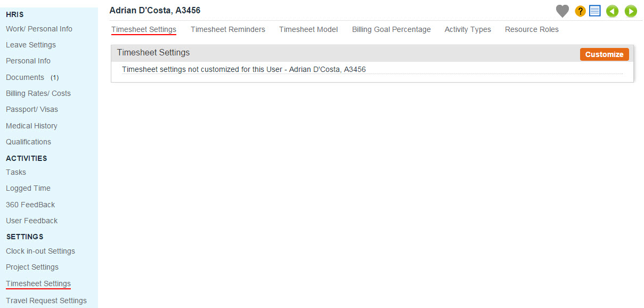The width and height of the screenshot is (644, 308).
Task: Go to Passport/ Visas page
Action: tap(32, 109)
